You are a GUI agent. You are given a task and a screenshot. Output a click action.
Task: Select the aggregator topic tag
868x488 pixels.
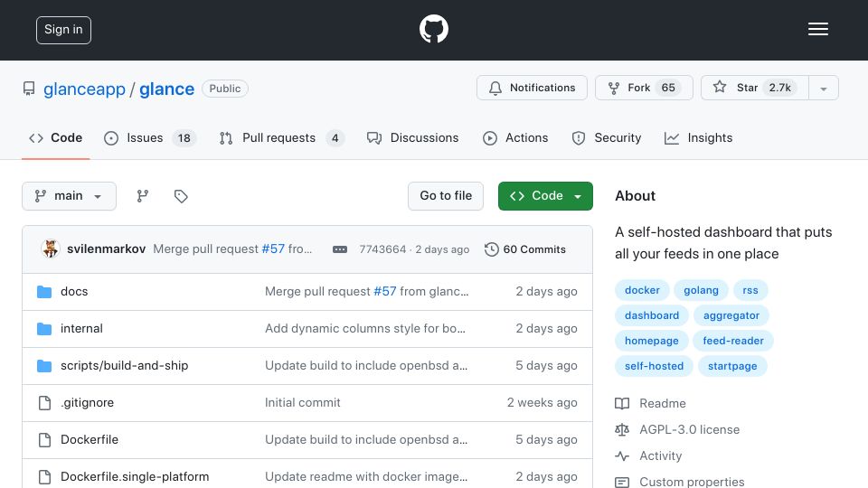pyautogui.click(x=731, y=315)
